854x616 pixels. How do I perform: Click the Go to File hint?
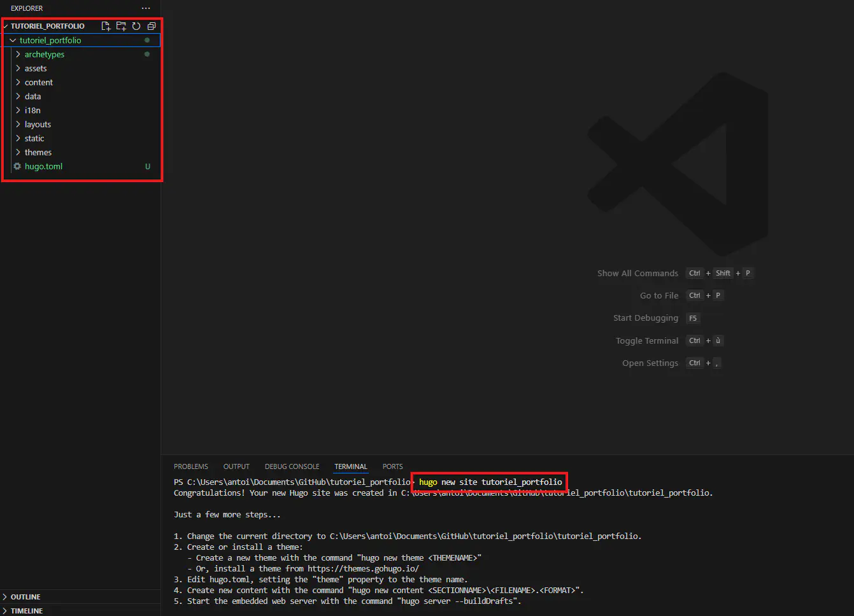tap(659, 295)
